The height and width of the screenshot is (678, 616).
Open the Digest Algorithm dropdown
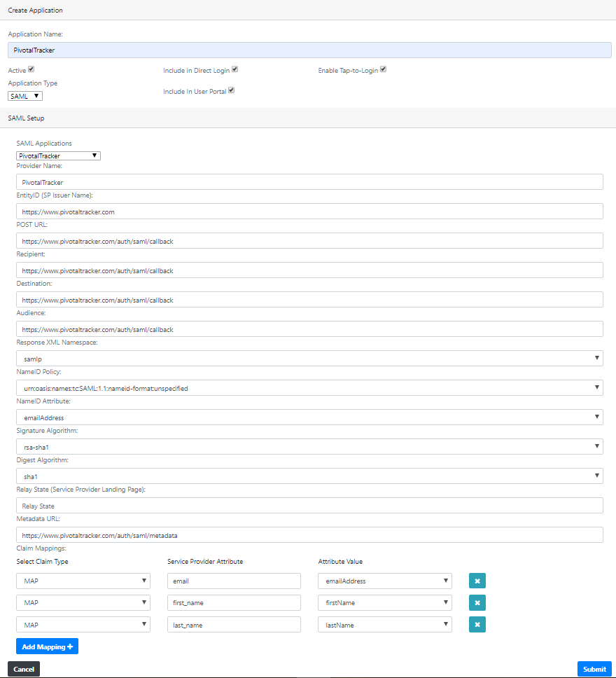pyautogui.click(x=309, y=476)
